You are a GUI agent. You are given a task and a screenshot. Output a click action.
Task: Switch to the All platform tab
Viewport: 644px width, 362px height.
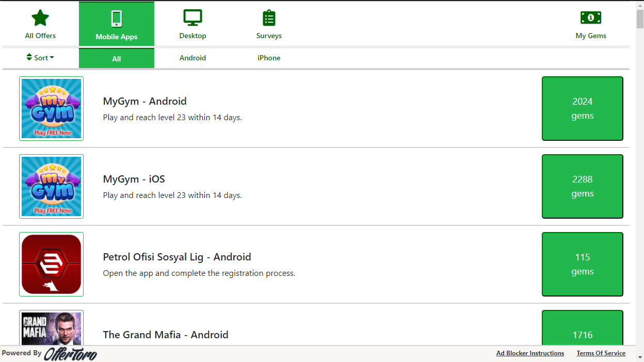(x=117, y=58)
